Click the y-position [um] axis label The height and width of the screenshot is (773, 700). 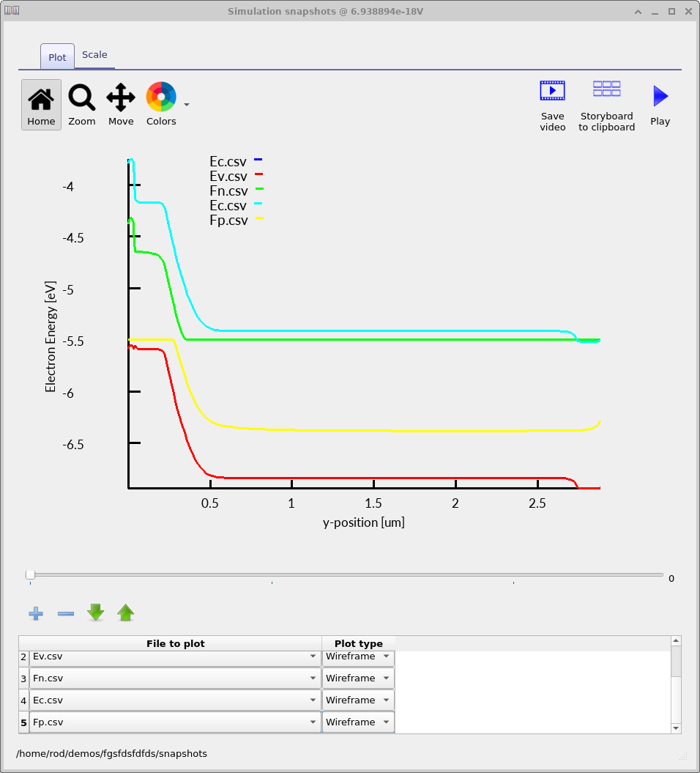(x=364, y=522)
